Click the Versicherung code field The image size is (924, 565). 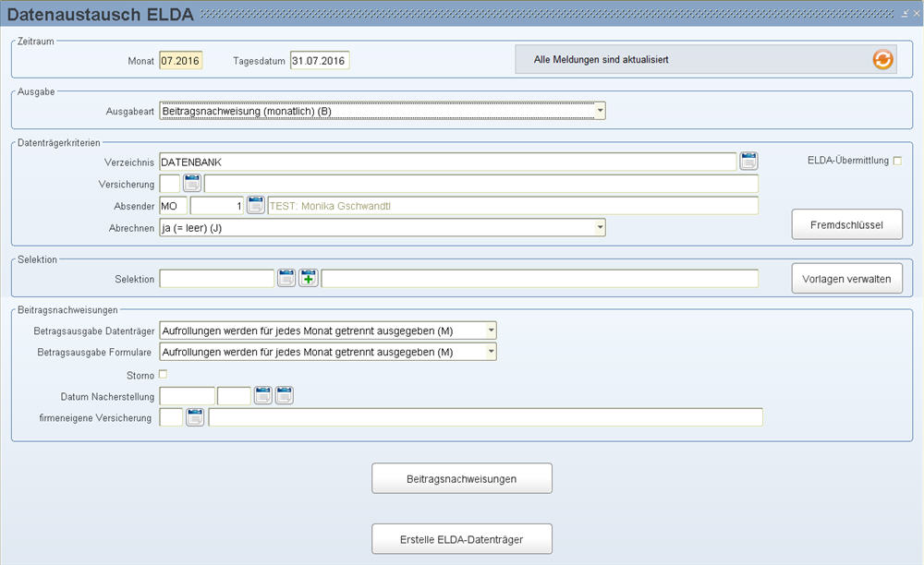[170, 184]
